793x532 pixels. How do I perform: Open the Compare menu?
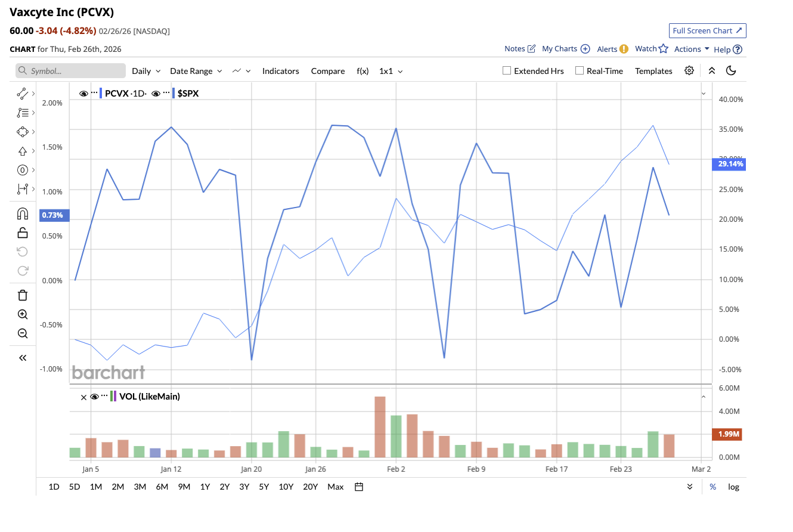[x=328, y=71]
